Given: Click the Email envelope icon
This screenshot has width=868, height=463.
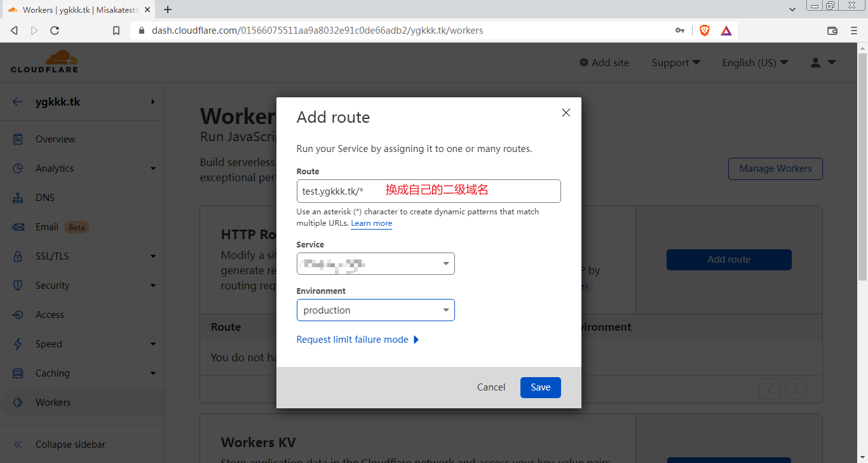Looking at the screenshot, I should tap(18, 227).
